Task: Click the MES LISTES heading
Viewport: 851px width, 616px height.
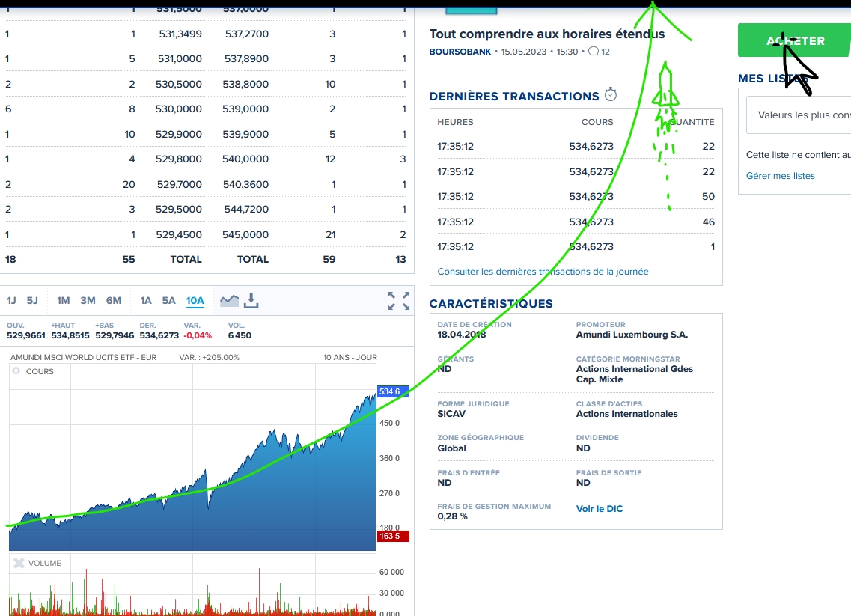Action: (x=773, y=78)
